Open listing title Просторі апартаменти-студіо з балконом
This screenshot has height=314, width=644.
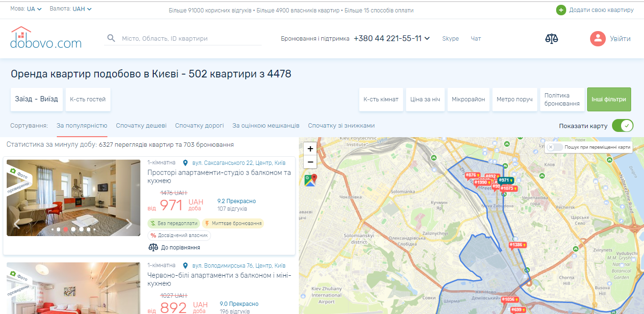pos(219,176)
